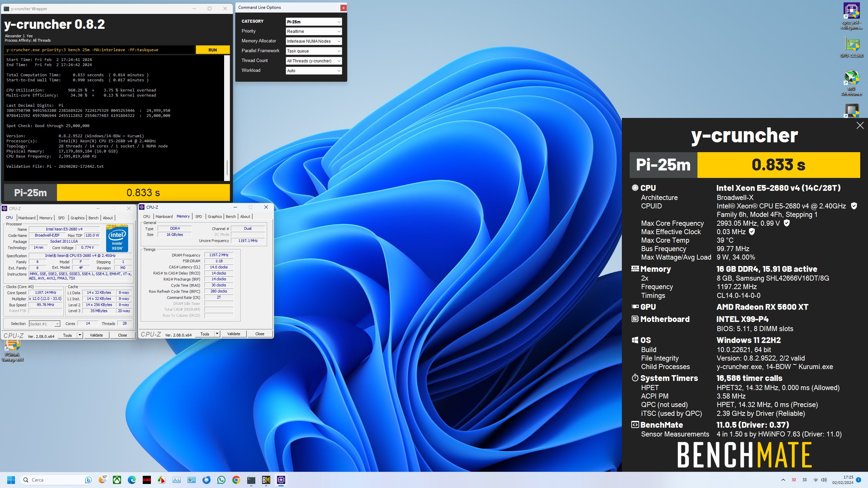
Task: Open Thunderbird from the taskbar
Action: coord(206,480)
